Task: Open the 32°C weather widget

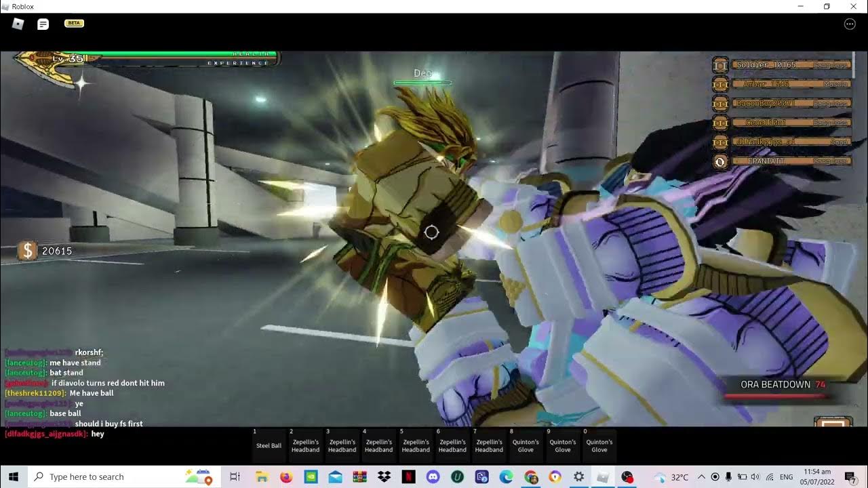Action: pyautogui.click(x=671, y=476)
